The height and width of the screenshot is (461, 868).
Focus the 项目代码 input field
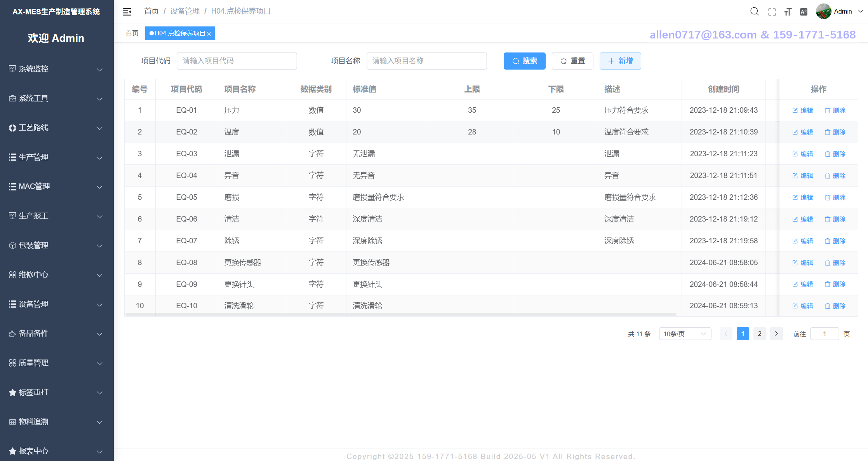(x=237, y=61)
